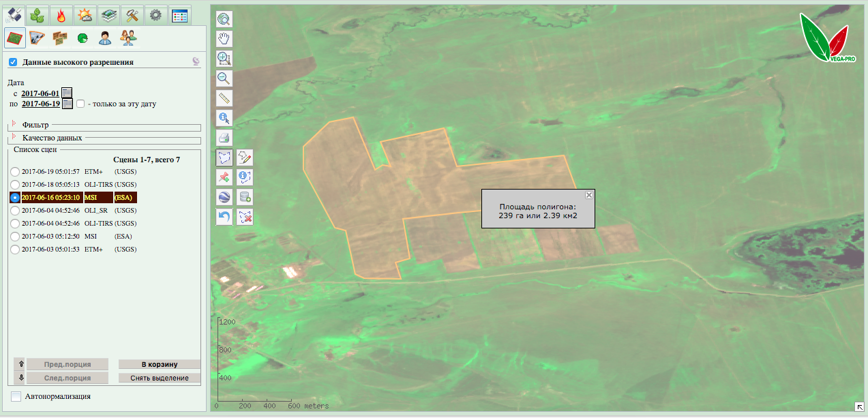Toggle the Автонормализация checkbox
Image resolution: width=868 pixels, height=418 pixels.
pos(16,396)
